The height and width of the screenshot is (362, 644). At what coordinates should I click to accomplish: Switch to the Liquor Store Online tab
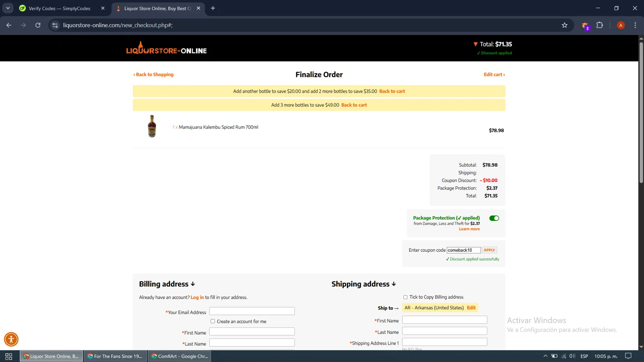158,8
